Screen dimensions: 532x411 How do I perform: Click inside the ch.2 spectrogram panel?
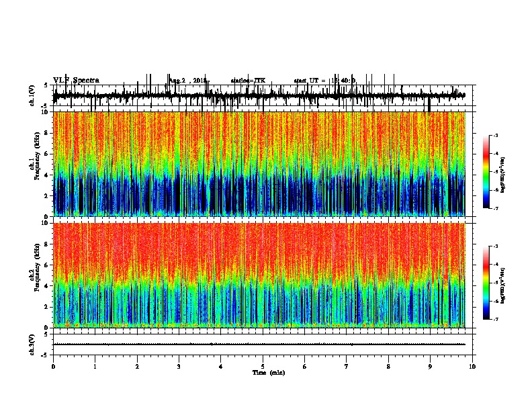(x=259, y=275)
